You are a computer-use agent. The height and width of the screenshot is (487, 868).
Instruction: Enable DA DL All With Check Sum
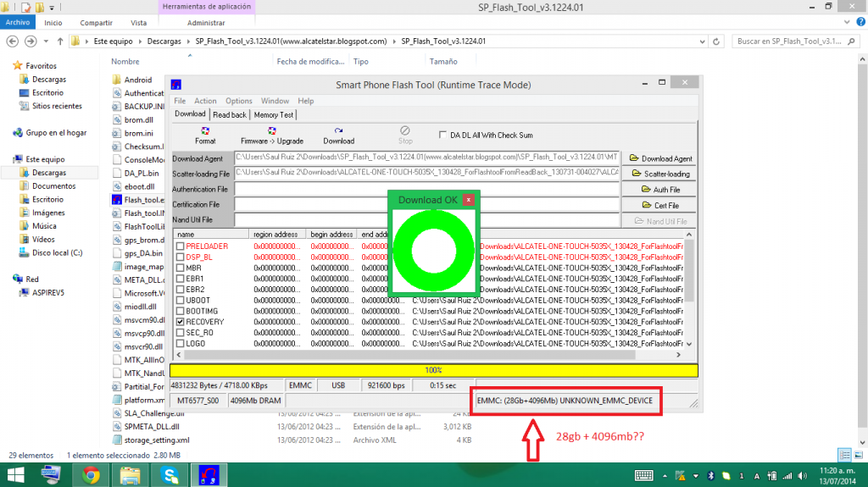tap(442, 135)
